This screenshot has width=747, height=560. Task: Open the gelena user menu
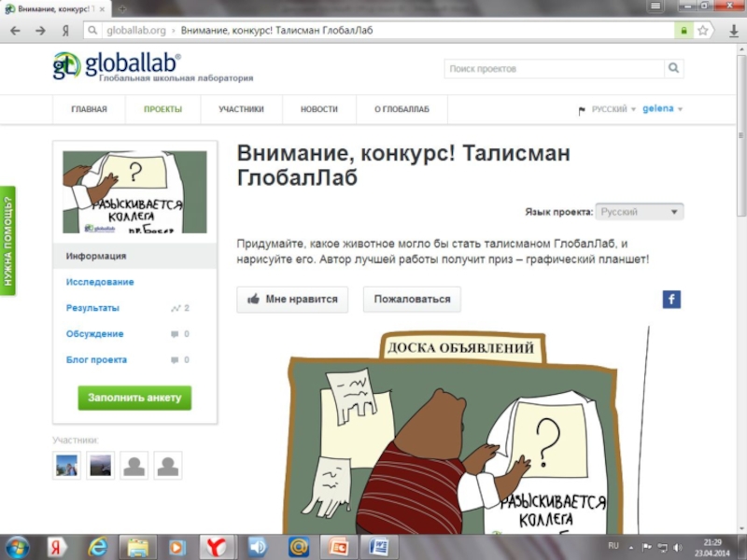[663, 108]
